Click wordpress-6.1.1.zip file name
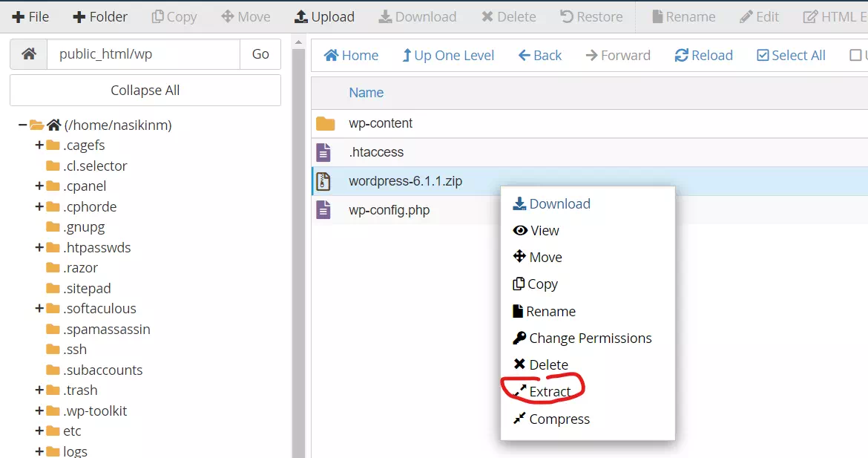Viewport: 868px width, 458px height. tap(405, 181)
